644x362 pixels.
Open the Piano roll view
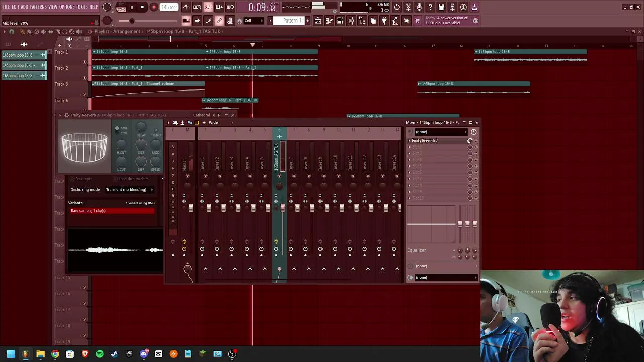point(329,21)
